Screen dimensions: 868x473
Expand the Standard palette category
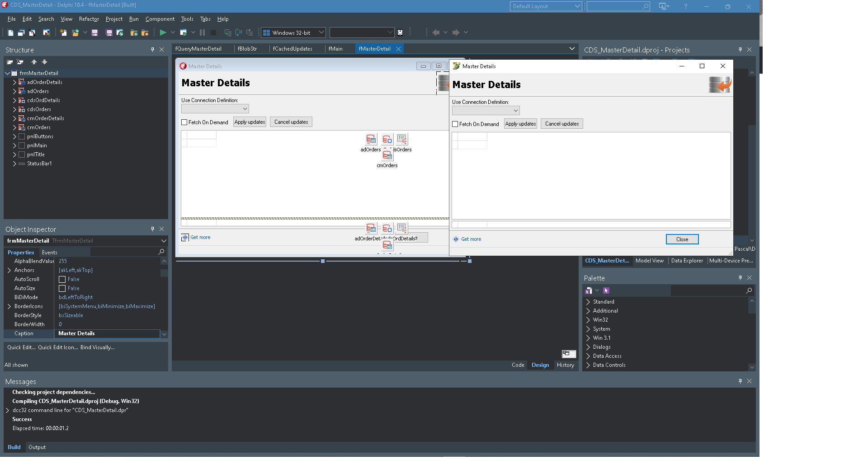[x=588, y=302]
